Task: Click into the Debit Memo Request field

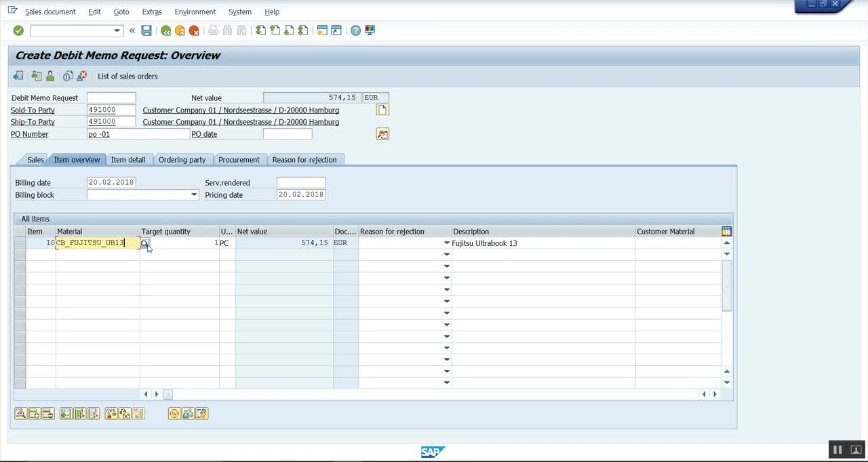Action: pyautogui.click(x=111, y=98)
